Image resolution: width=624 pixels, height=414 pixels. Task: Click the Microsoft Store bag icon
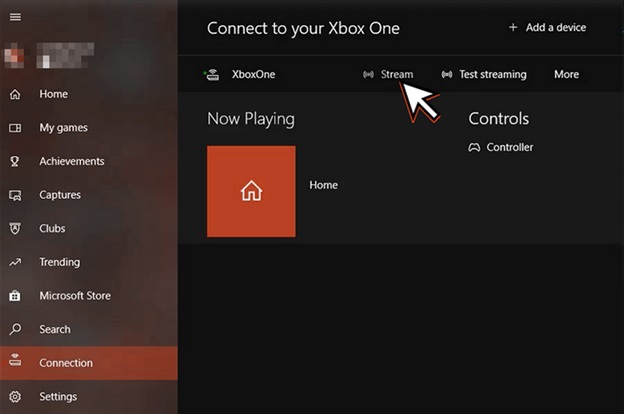(15, 296)
